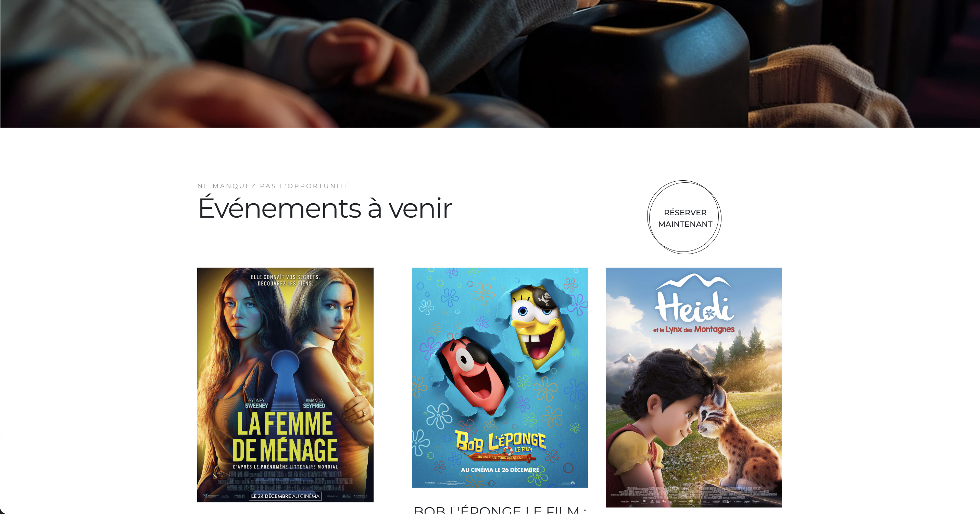980x514 pixels.
Task: Click the cinema hero banner image
Action: tap(490, 64)
